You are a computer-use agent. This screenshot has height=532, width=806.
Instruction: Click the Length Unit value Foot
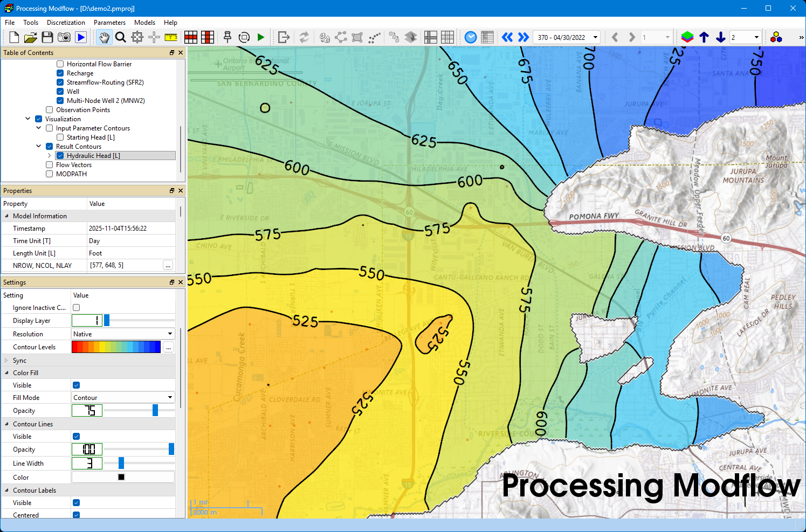[95, 253]
